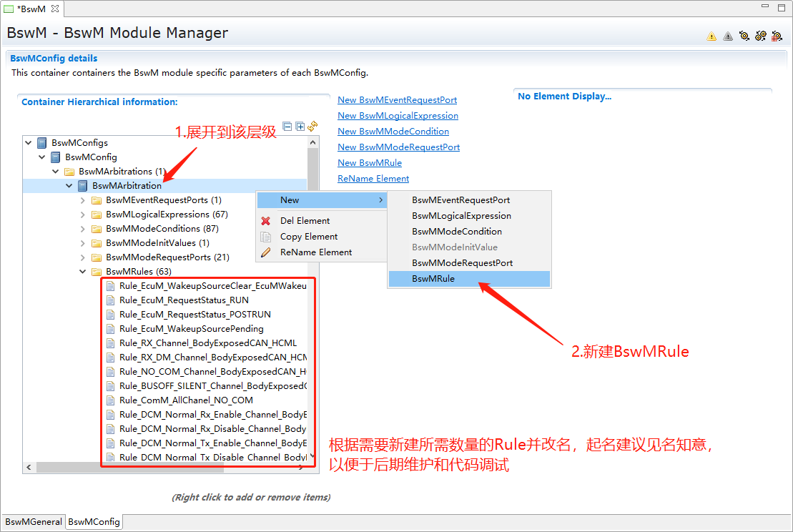Click the yellow warning triangle icon

click(711, 36)
